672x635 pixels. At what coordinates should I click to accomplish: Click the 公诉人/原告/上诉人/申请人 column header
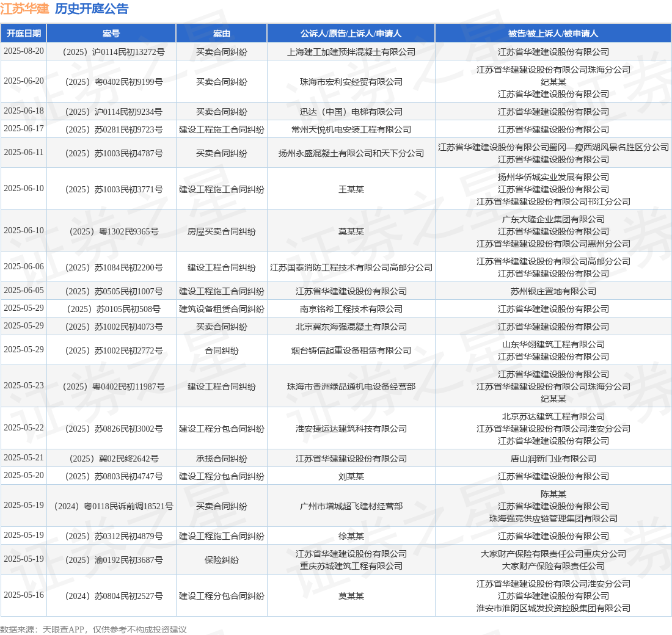pos(351,34)
